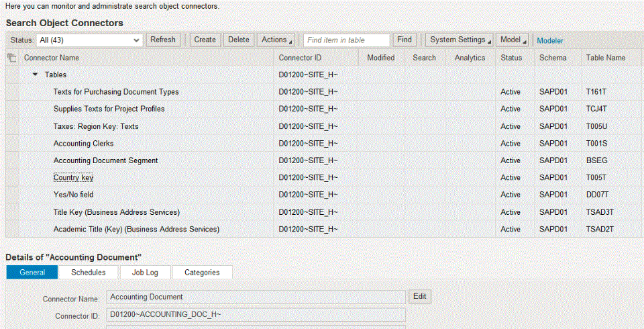Viewport: 644px width, 329px height.
Task: Click the row selector for Yes/No field
Action: coord(12,195)
